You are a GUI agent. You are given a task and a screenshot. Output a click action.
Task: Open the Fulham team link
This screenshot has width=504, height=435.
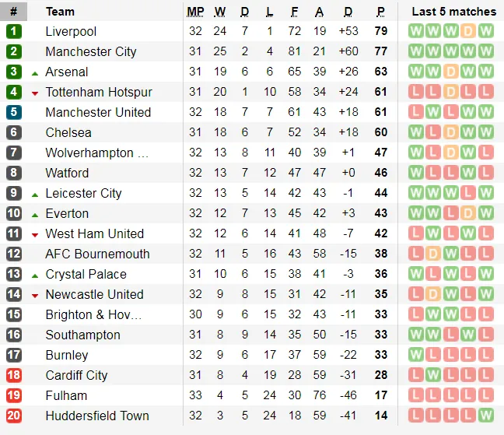pos(66,396)
